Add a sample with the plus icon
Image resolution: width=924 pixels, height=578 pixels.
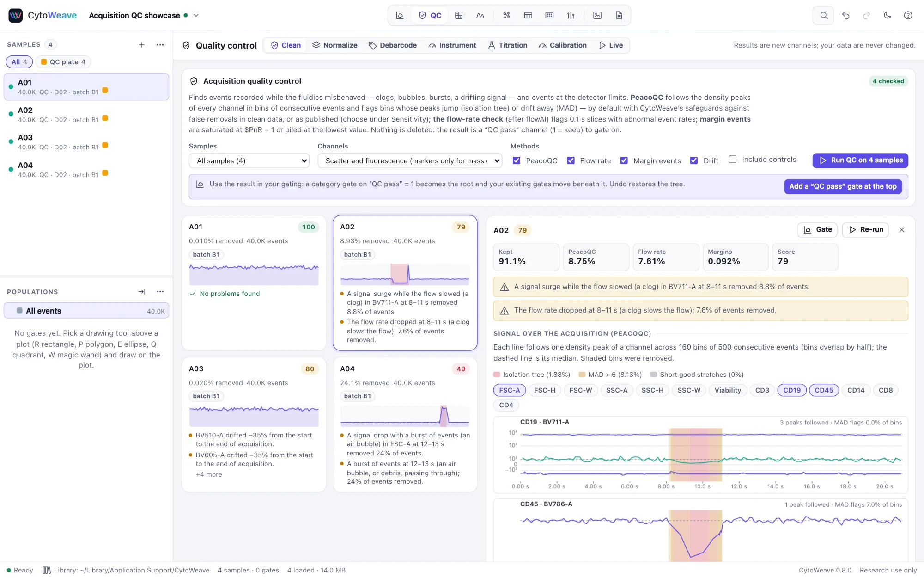pyautogui.click(x=142, y=45)
